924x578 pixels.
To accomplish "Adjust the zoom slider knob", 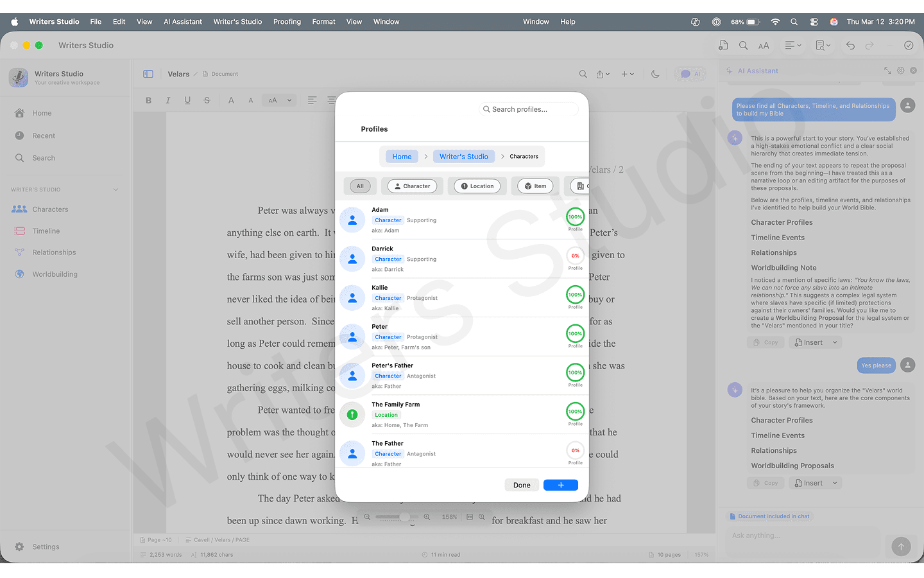I will pos(405,516).
